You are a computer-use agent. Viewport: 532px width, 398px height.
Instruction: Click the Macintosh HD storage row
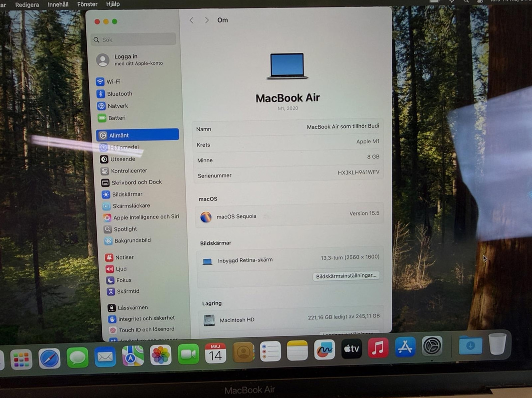291,319
